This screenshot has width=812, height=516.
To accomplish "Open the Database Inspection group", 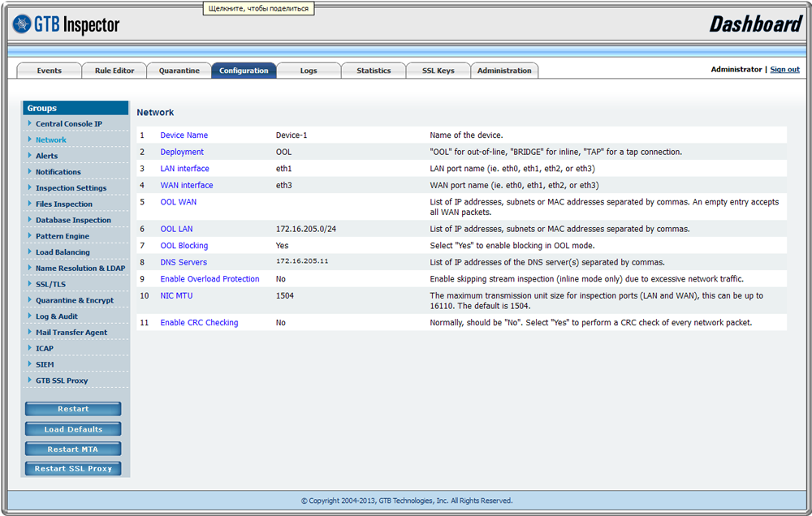I will pyautogui.click(x=73, y=220).
